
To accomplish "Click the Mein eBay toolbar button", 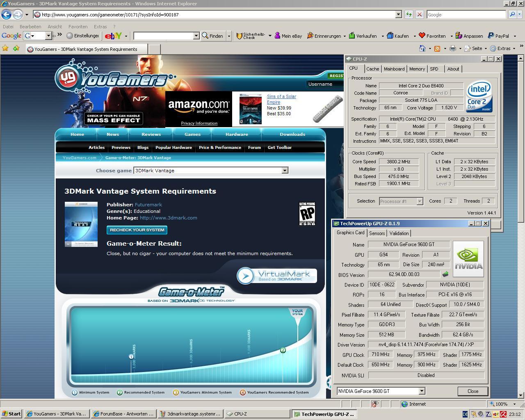I will [x=288, y=36].
